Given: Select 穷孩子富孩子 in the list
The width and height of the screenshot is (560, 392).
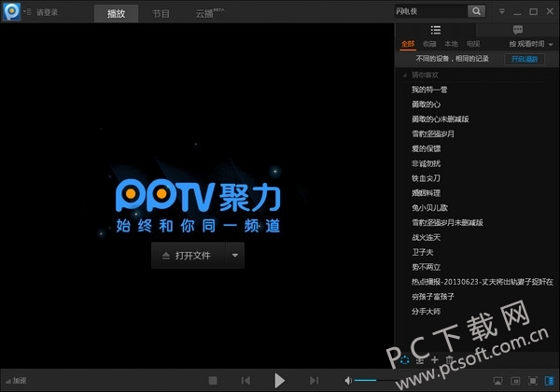Looking at the screenshot, I should [433, 297].
